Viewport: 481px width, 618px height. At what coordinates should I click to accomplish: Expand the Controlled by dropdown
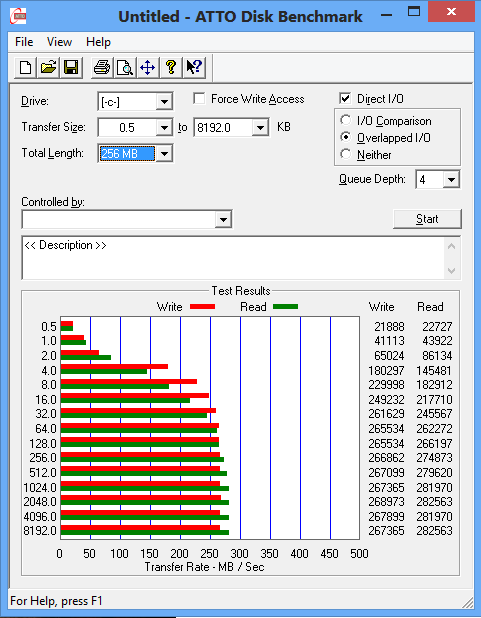223,220
